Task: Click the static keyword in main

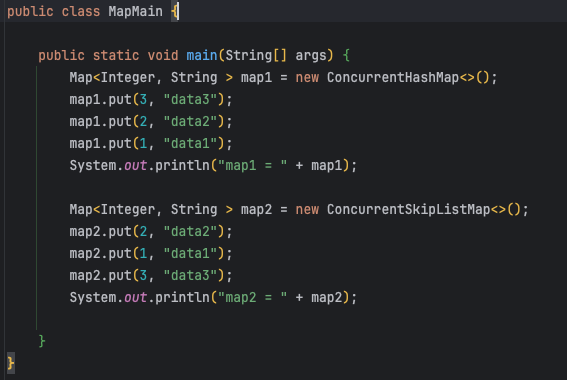Action: pyautogui.click(x=116, y=55)
